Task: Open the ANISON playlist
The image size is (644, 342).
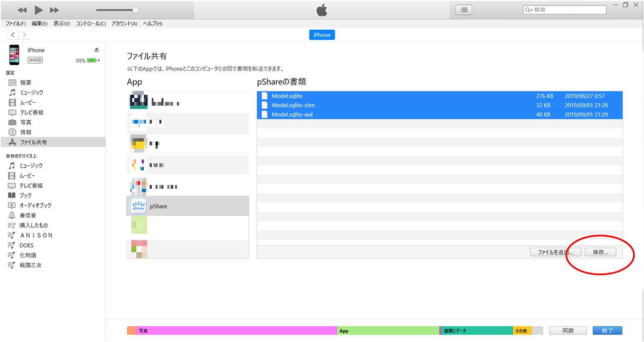Action: coord(53,236)
